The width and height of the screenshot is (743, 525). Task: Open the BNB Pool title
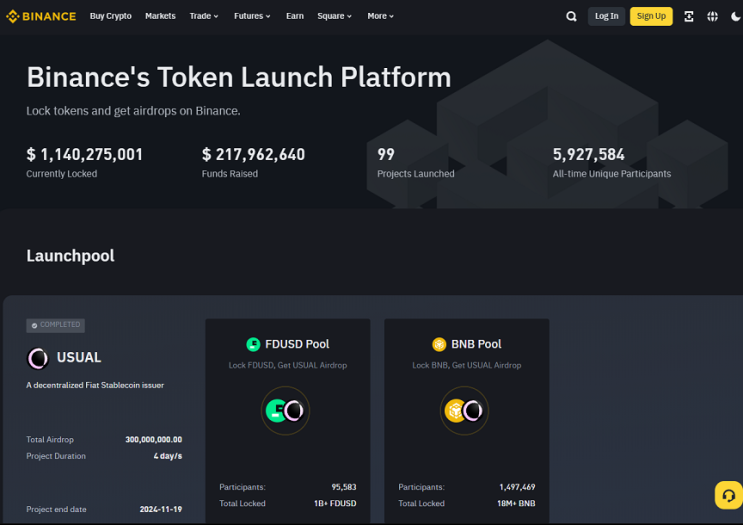[476, 344]
